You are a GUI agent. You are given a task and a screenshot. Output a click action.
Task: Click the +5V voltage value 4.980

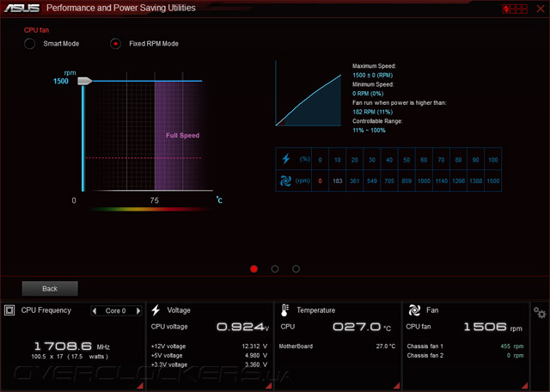256,355
